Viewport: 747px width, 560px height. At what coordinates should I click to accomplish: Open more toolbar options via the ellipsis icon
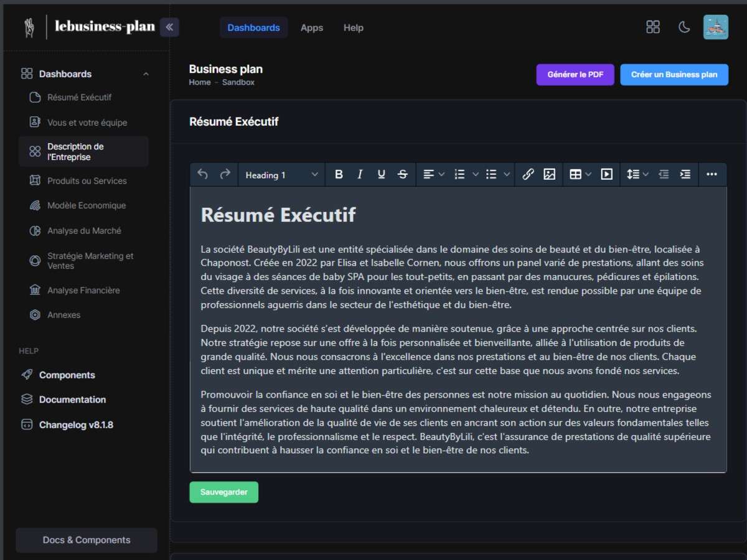712,174
